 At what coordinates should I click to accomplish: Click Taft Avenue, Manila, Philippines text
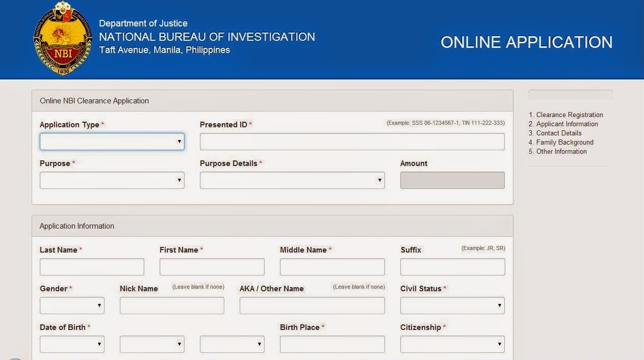pyautogui.click(x=164, y=50)
